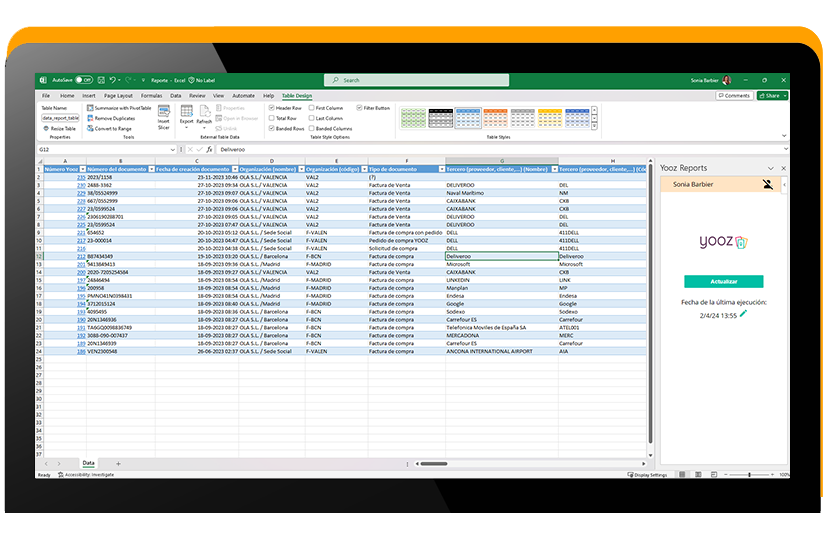
Task: Click the Insert Function fx icon
Action: pos(209,150)
